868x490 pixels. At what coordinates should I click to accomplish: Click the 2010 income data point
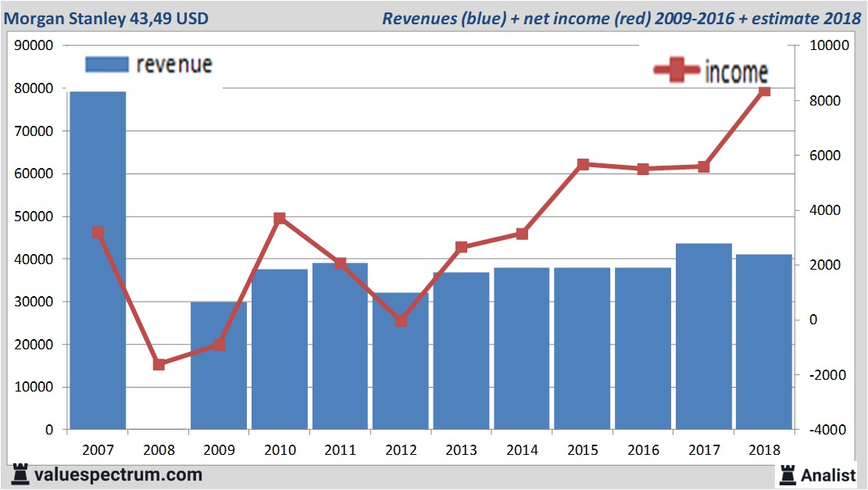280,218
